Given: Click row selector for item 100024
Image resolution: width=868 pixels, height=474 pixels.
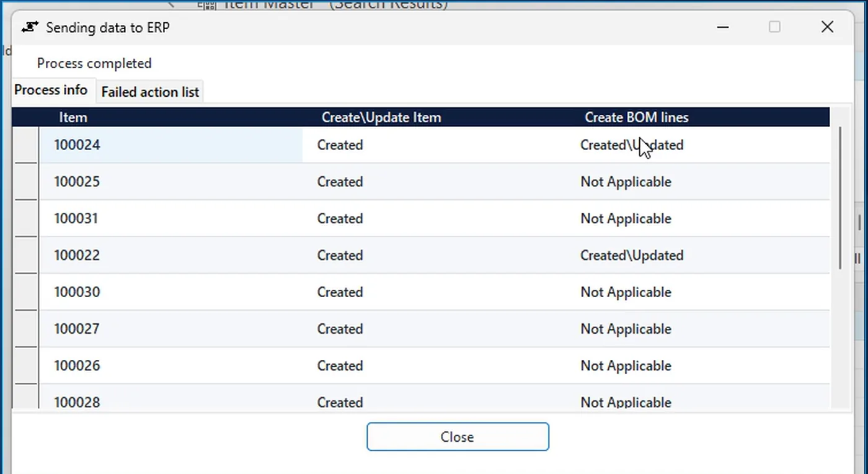Looking at the screenshot, I should click(26, 145).
